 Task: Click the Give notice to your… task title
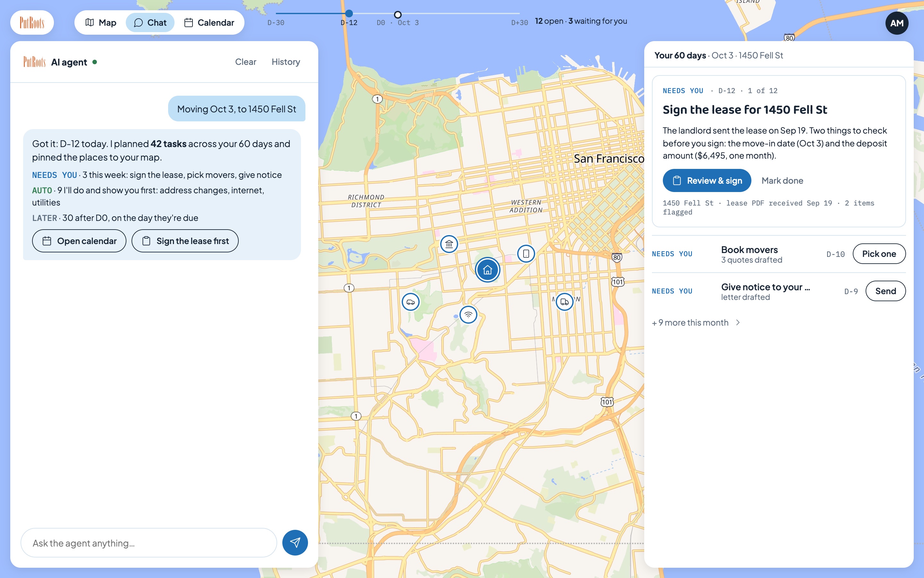(x=765, y=287)
